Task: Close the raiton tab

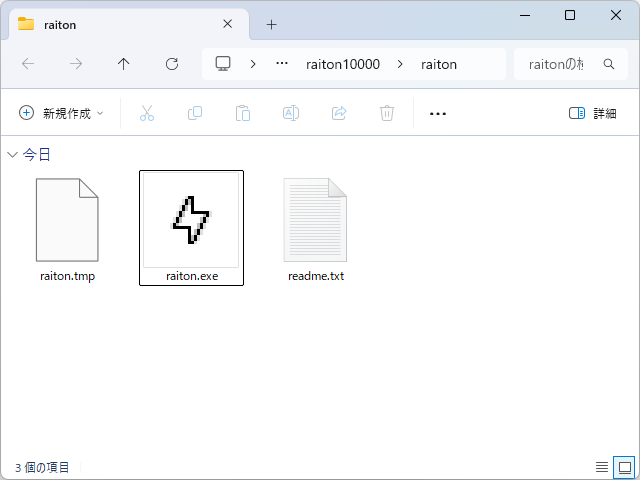Action: click(x=227, y=24)
